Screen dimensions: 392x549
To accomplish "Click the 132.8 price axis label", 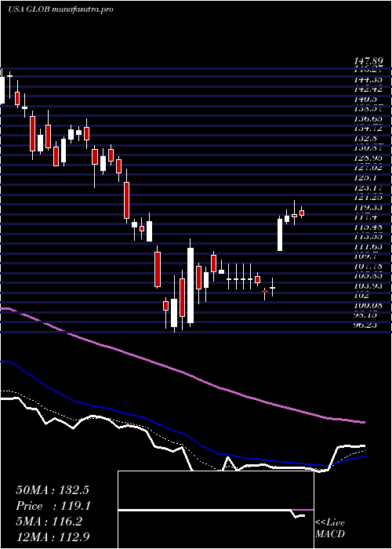I will (365, 138).
